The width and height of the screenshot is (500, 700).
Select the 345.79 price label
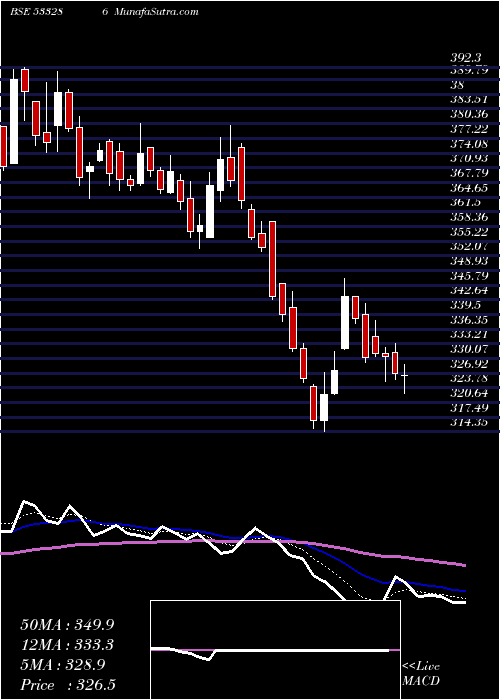coord(469,276)
